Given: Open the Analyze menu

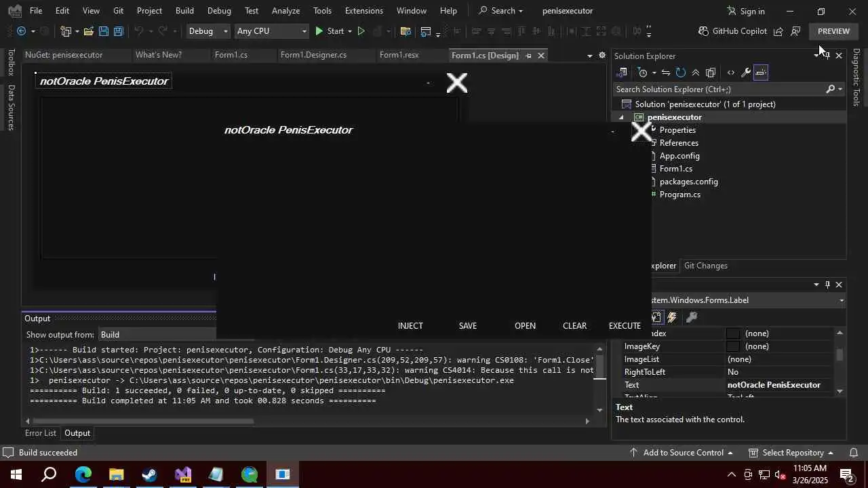Looking at the screenshot, I should (285, 11).
